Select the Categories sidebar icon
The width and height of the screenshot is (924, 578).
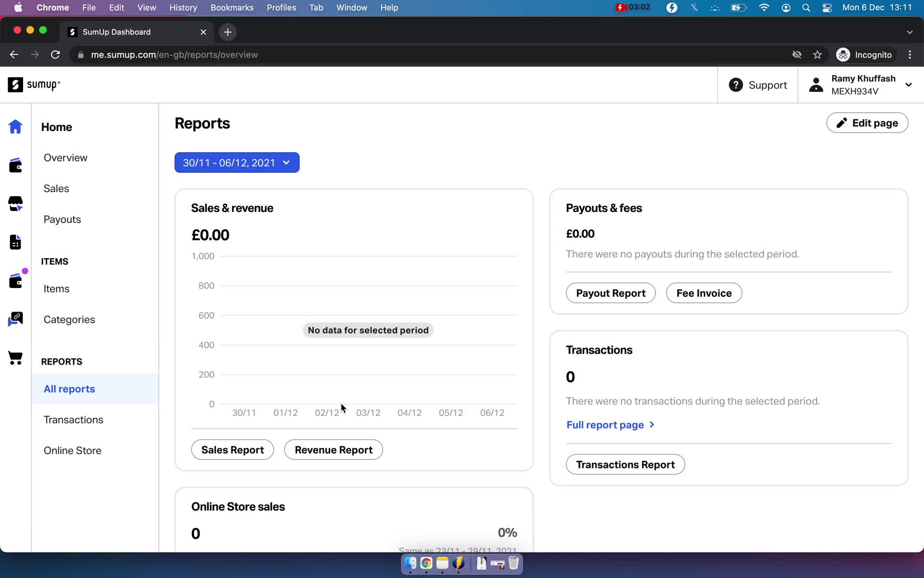click(15, 319)
